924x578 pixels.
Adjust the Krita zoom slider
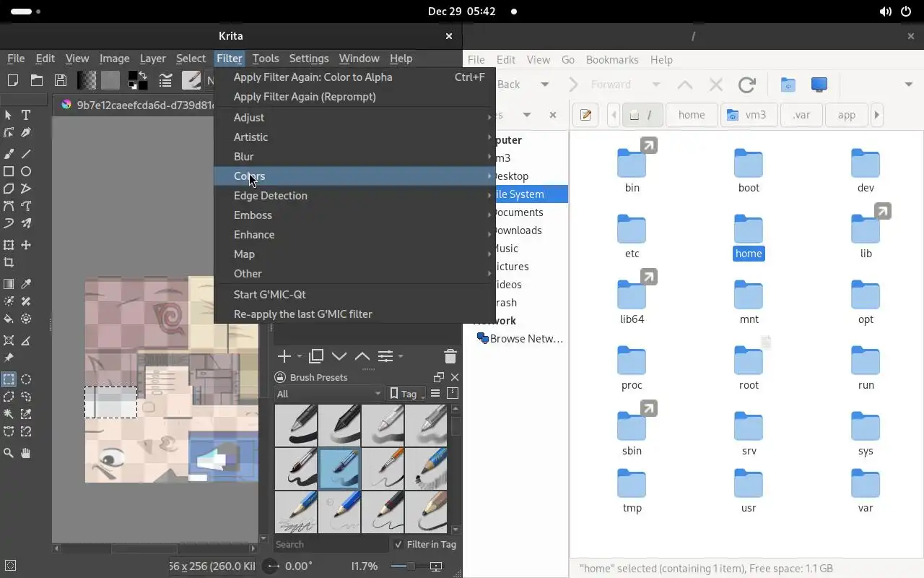click(410, 566)
